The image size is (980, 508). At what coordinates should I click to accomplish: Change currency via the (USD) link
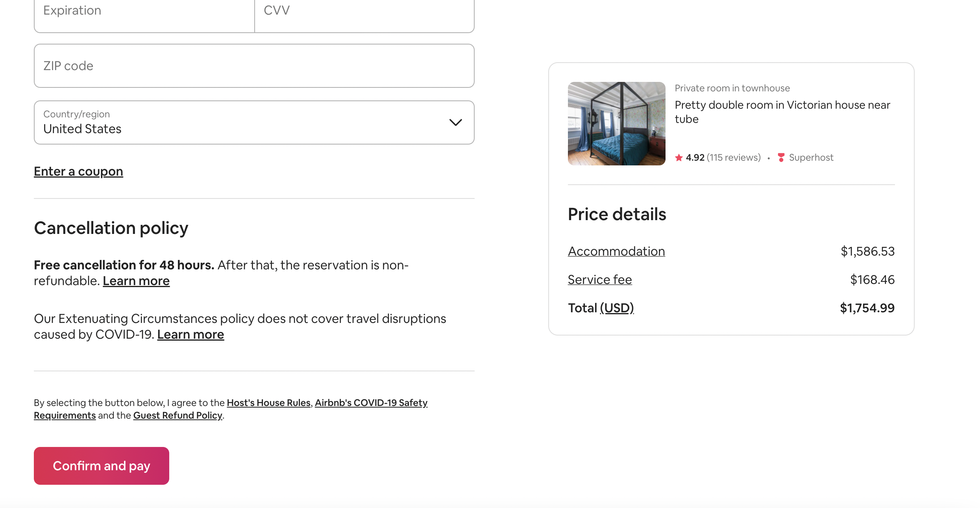(617, 308)
